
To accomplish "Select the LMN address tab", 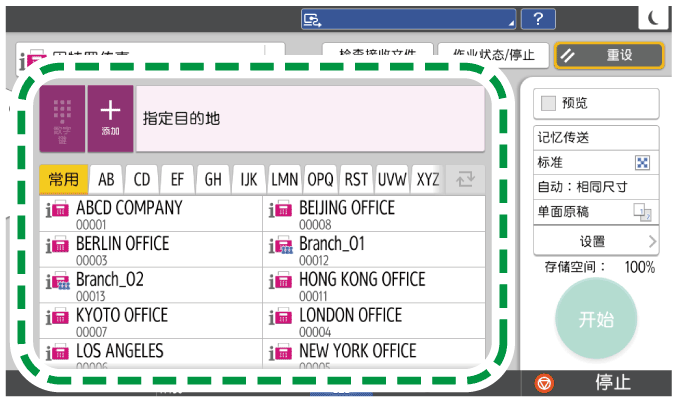I will click(284, 180).
